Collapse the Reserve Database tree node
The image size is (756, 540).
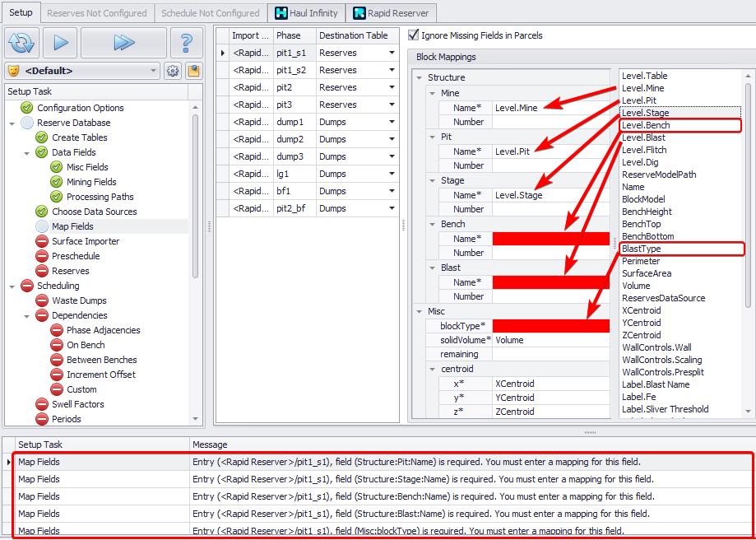12,123
